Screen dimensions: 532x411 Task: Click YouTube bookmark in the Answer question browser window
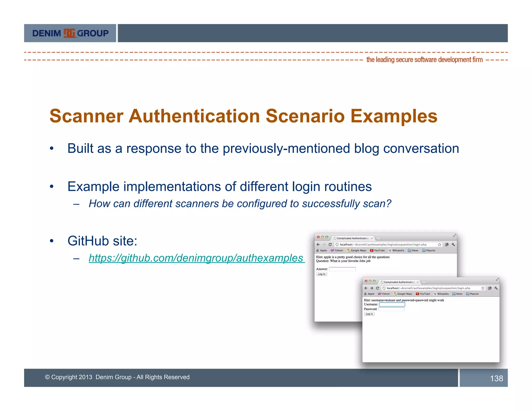(377, 250)
